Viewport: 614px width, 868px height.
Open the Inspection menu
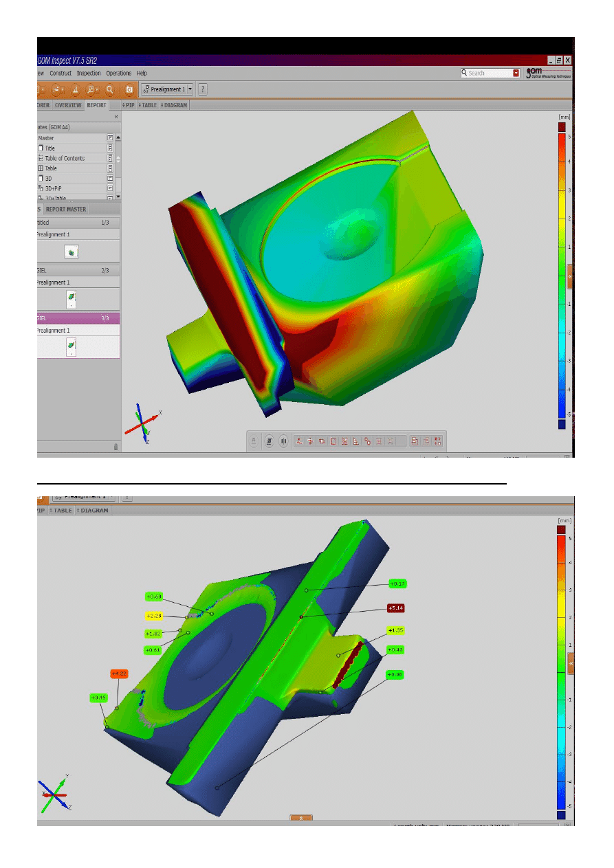tap(89, 73)
